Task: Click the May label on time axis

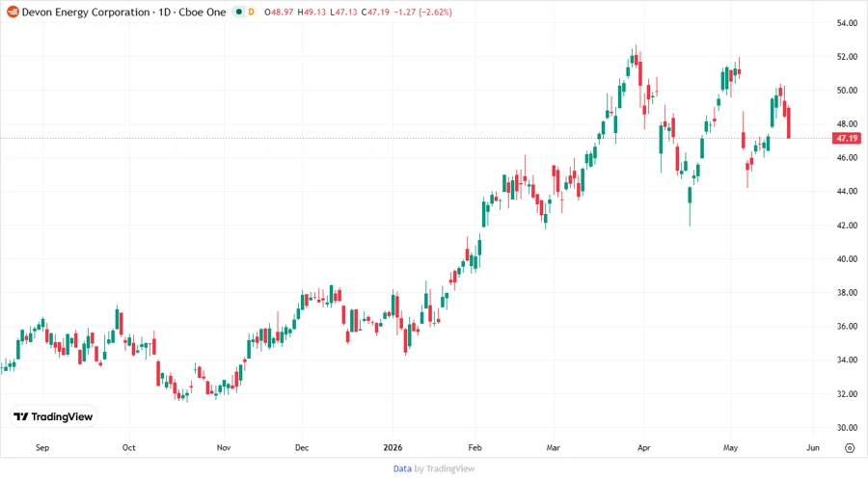Action: (730, 448)
